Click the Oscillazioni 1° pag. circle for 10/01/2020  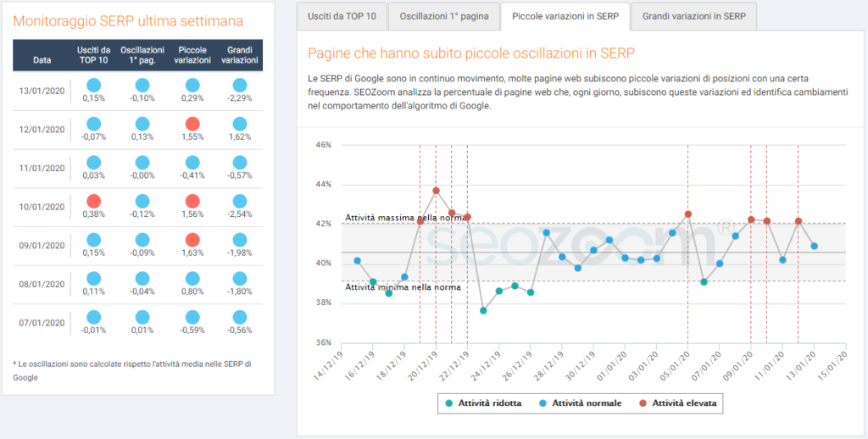pos(142,202)
